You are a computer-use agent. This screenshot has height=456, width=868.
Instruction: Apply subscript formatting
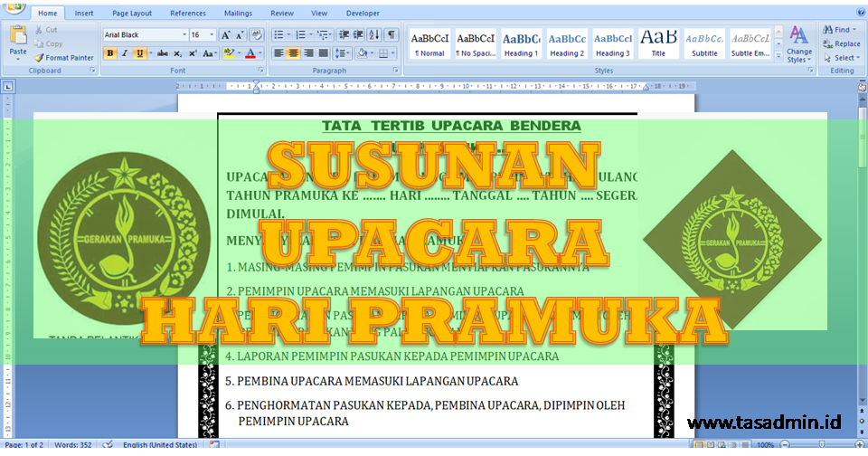point(178,53)
